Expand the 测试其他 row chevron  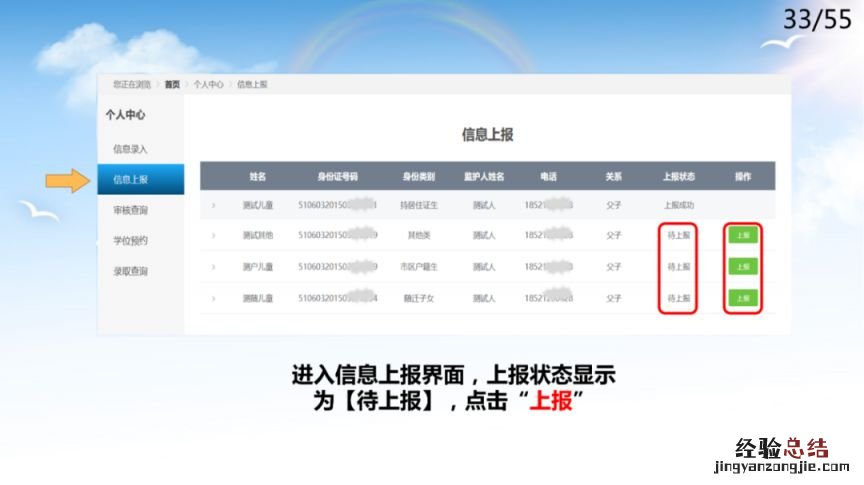(x=214, y=235)
